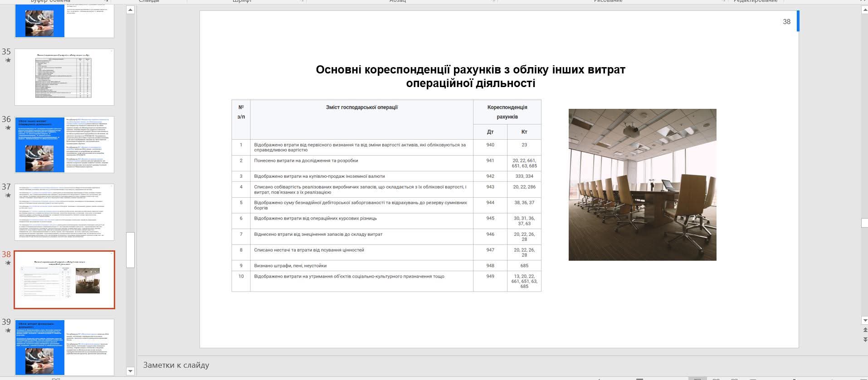Click the animation star beside slide 36
The height and width of the screenshot is (380, 868).
click(x=8, y=128)
